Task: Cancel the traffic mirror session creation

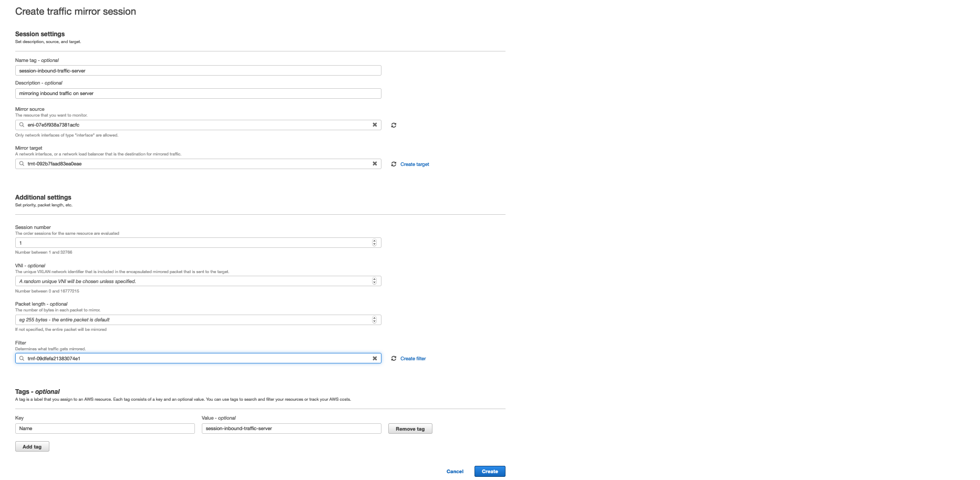Action: coord(455,472)
